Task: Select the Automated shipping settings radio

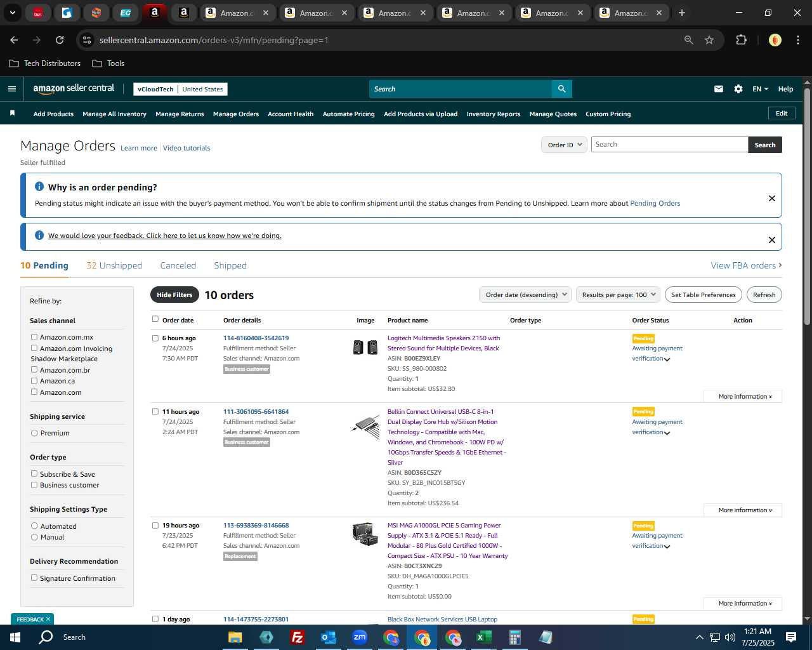Action: [x=34, y=526]
